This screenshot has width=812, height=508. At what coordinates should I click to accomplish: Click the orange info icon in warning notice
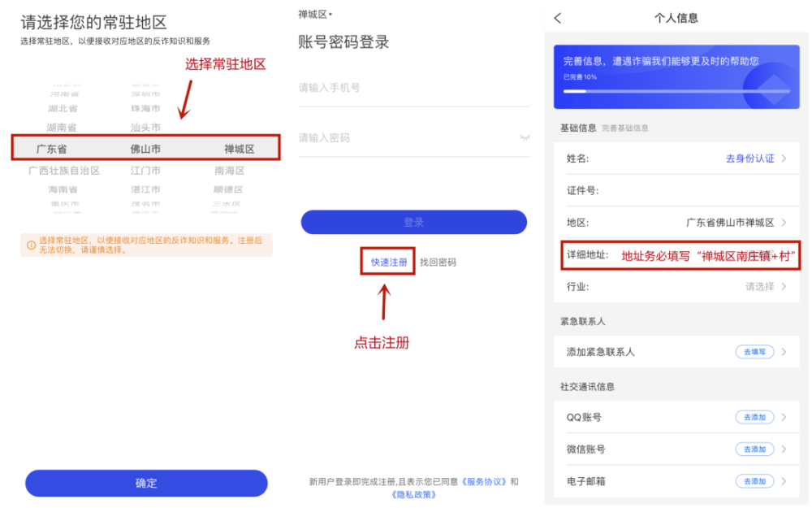(31, 245)
